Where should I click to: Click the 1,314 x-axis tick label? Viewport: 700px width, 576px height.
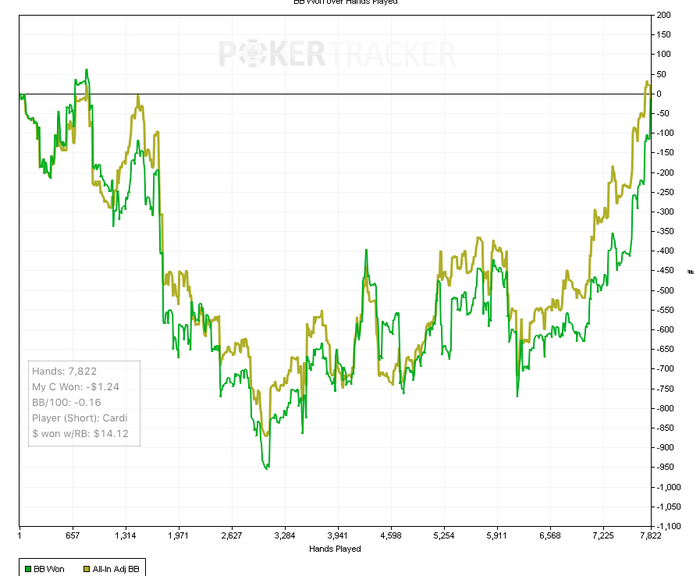click(x=125, y=535)
